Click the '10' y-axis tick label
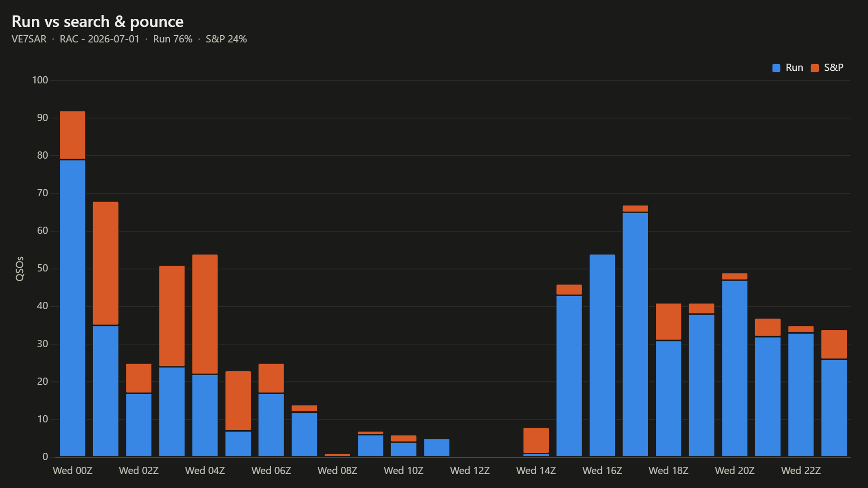Image resolution: width=868 pixels, height=488 pixels. [42, 419]
